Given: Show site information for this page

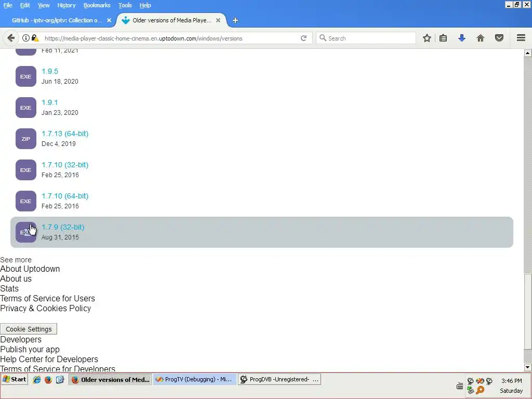Looking at the screenshot, I should click(26, 38).
